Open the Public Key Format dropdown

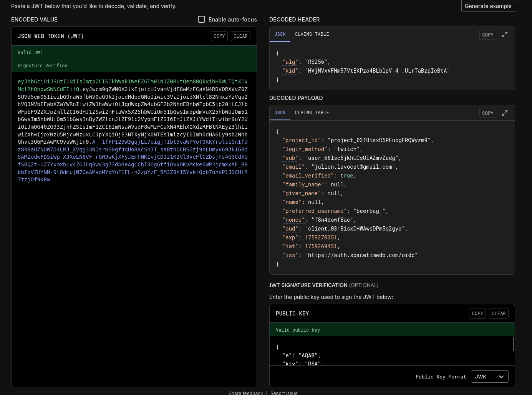click(489, 377)
